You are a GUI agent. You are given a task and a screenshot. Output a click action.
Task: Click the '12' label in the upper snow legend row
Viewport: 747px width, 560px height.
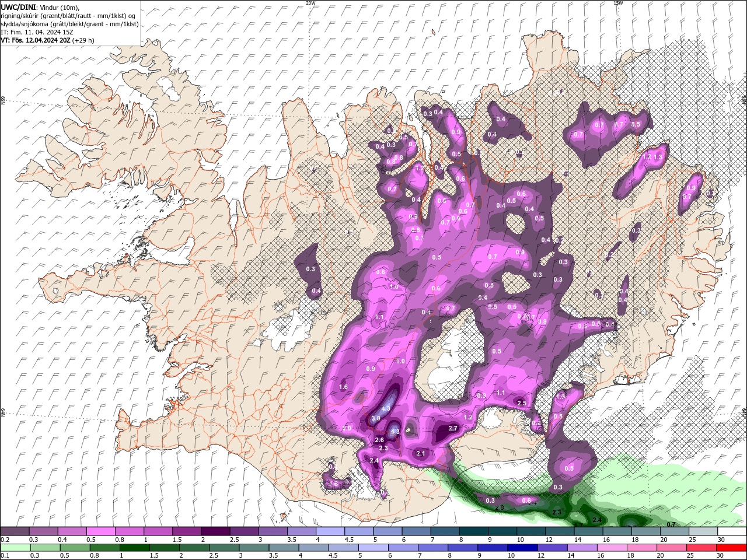point(549,540)
